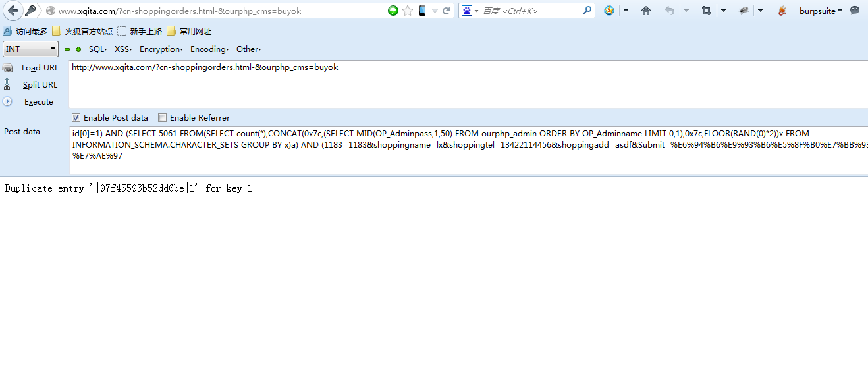Open the Baidu search engine selector
This screenshot has width=868, height=386.
point(470,11)
